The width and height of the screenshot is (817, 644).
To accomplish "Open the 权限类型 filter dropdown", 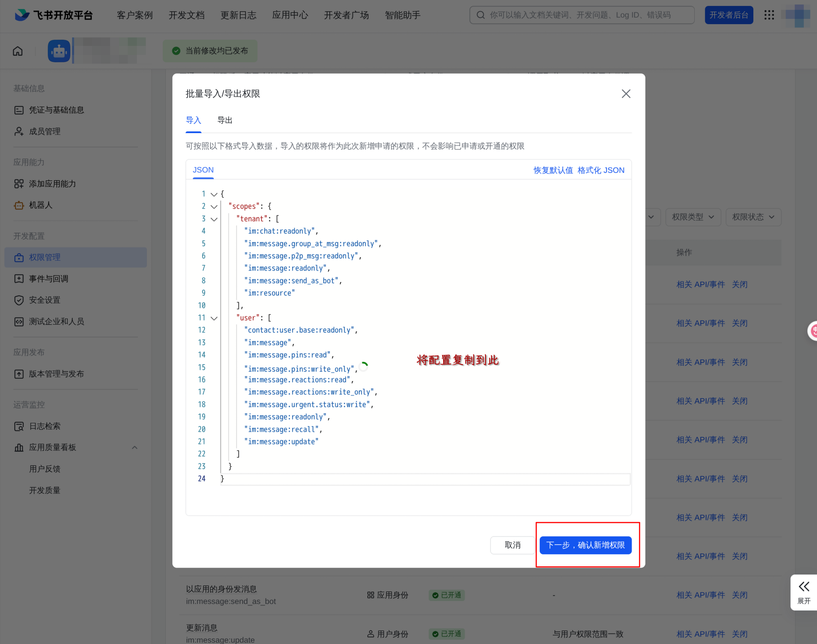I will coord(693,217).
